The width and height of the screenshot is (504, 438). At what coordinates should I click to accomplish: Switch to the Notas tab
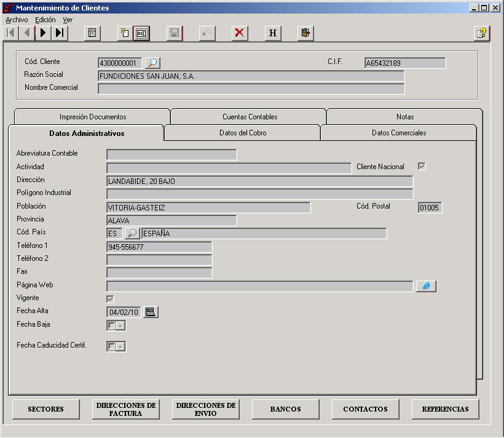coord(405,117)
